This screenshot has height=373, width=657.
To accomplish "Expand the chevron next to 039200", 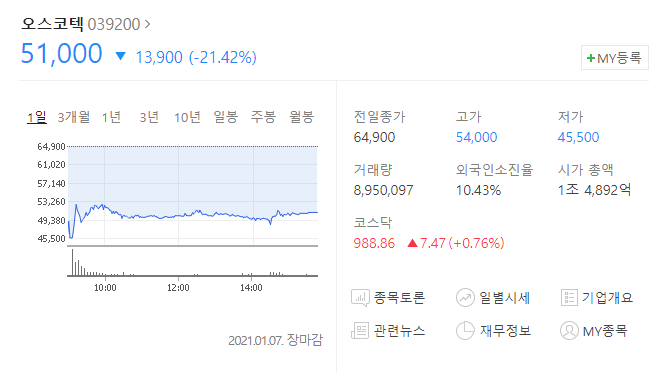I will coord(147,24).
